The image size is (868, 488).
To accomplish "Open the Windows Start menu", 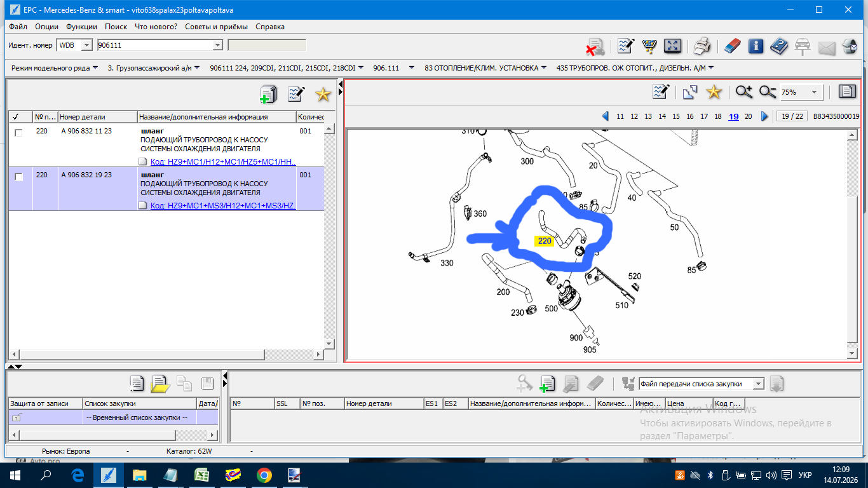I will tap(15, 475).
